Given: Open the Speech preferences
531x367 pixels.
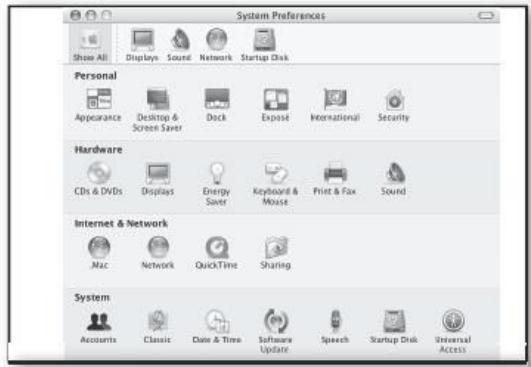Looking at the screenshot, I should point(335,327).
